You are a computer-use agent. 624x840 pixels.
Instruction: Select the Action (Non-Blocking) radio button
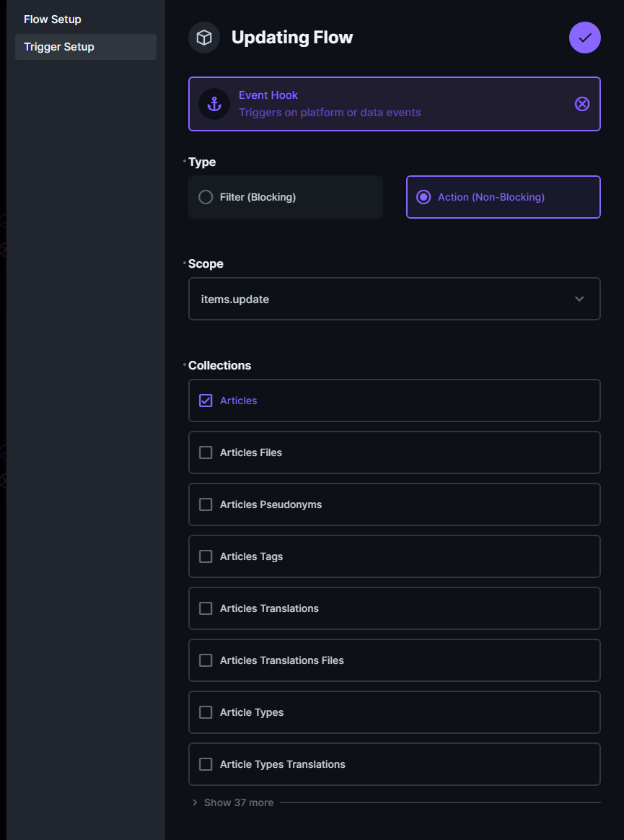[x=423, y=196]
